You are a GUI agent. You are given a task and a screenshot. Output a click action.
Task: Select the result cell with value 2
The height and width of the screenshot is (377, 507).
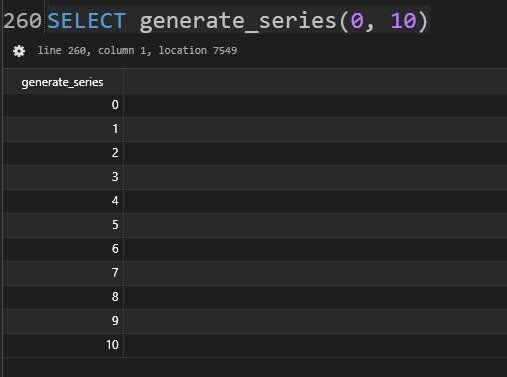(x=63, y=153)
